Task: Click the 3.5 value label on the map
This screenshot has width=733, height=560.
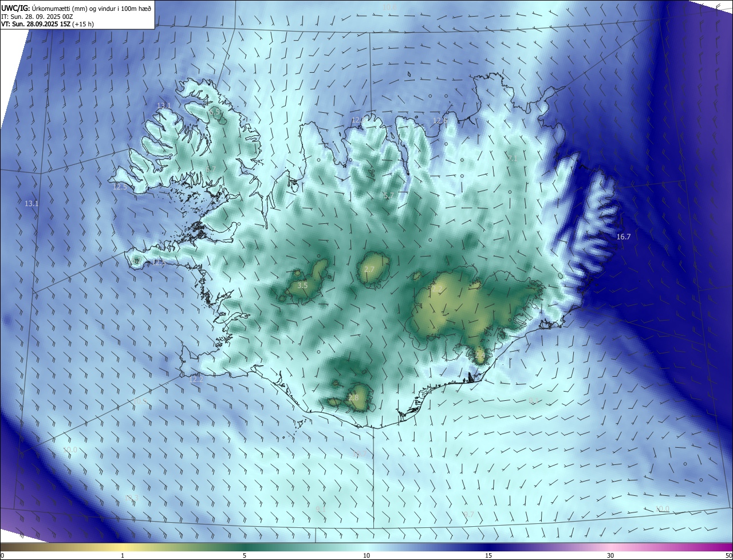Action: click(303, 285)
